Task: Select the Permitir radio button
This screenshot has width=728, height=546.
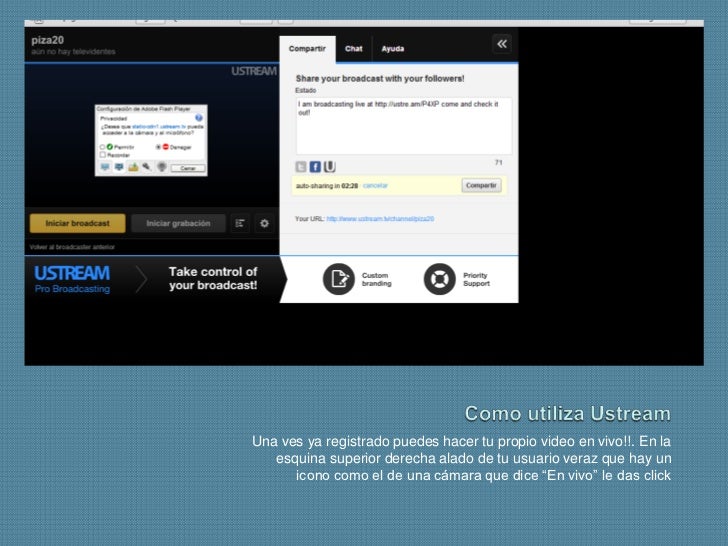Action: point(103,147)
